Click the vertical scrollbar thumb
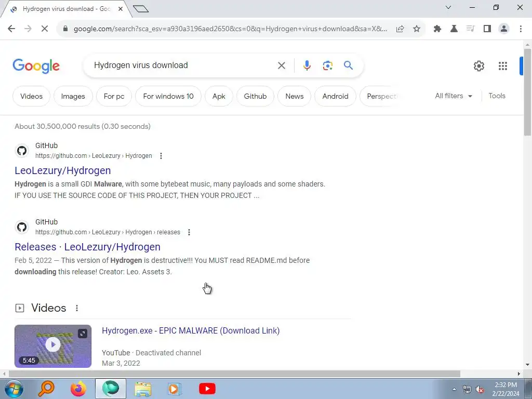 527,92
